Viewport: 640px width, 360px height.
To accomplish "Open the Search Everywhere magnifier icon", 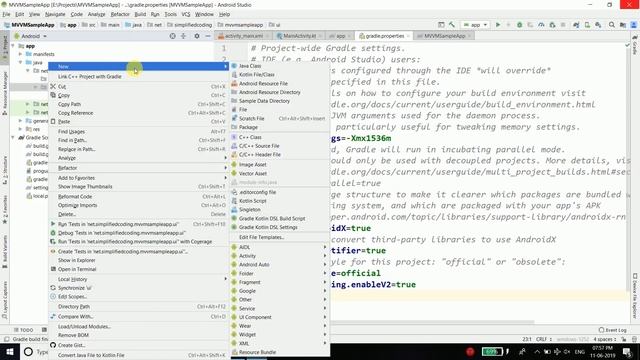I will click(x=612, y=25).
